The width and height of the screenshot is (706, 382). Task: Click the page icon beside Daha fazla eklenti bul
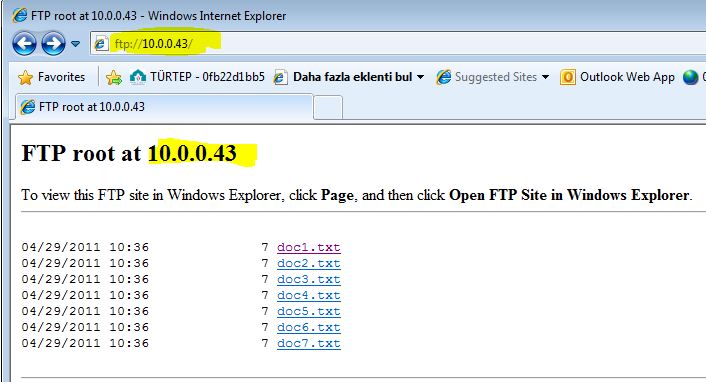tap(280, 77)
